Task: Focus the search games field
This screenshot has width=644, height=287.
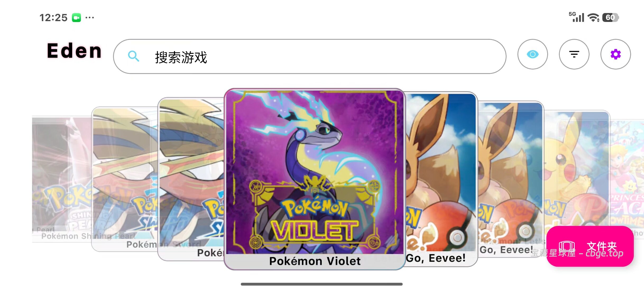Action: 310,57
